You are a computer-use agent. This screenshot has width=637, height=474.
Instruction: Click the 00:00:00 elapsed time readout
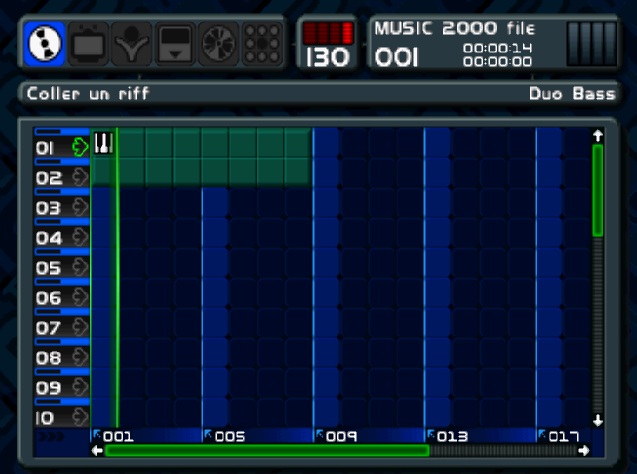[497, 61]
